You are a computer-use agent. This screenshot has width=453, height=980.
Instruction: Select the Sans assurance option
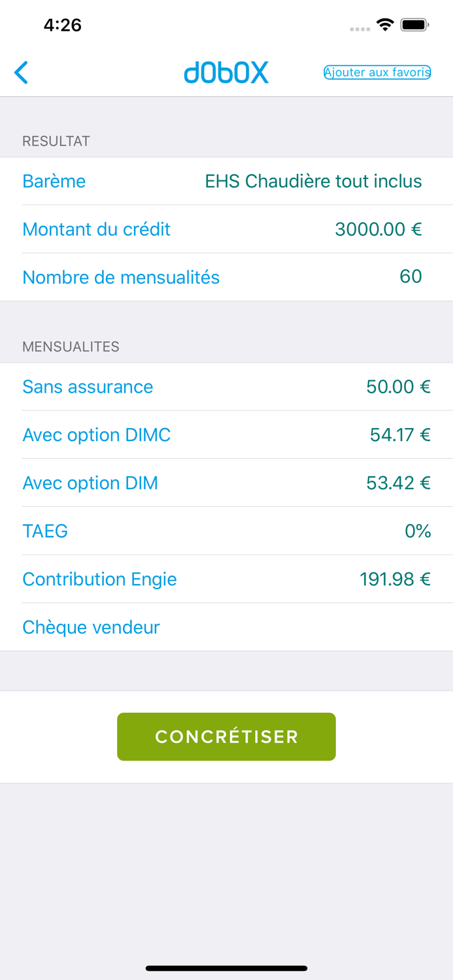tap(88, 387)
